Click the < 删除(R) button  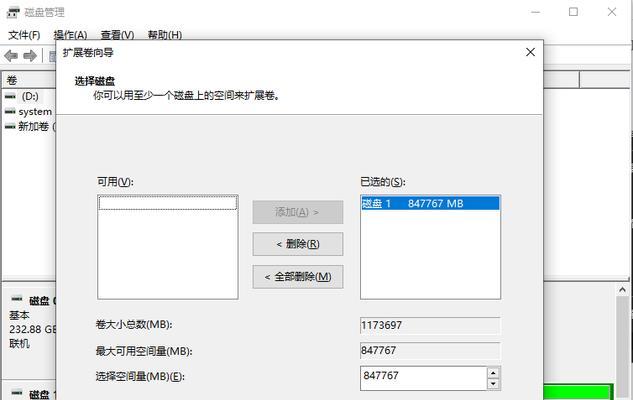coord(298,244)
